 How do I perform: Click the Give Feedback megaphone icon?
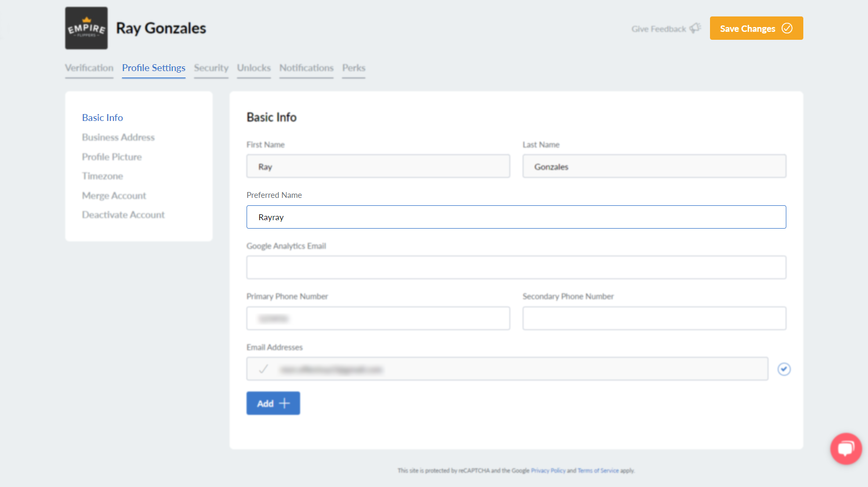pos(695,28)
